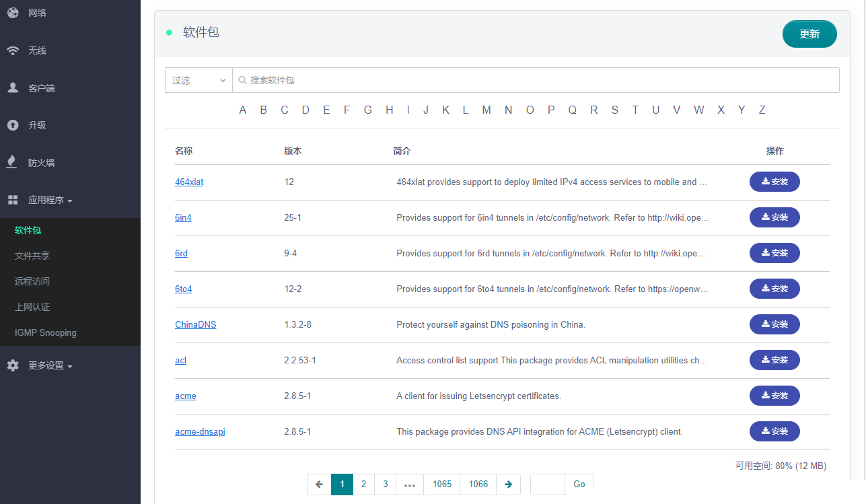Screen dimensions: 866x504
Task: Install the 6in4 package
Action: [774, 217]
